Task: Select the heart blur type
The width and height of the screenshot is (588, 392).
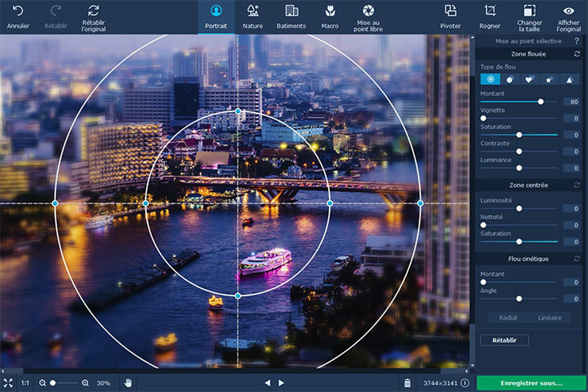Action: coord(529,79)
